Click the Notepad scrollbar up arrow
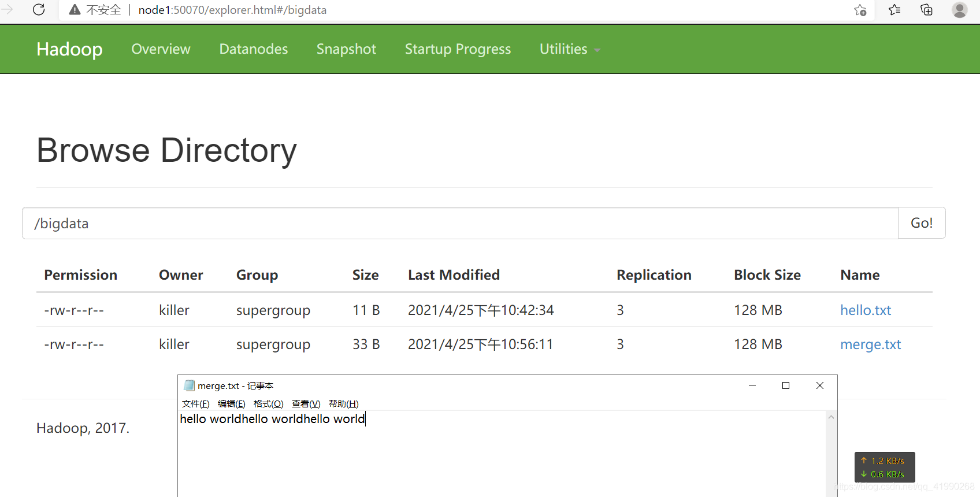Image resolution: width=980 pixels, height=497 pixels. [831, 417]
